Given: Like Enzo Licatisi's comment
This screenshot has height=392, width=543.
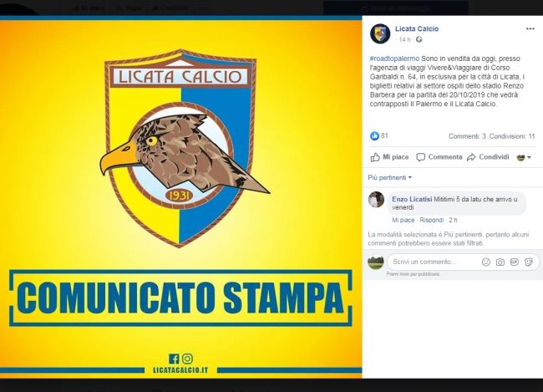Looking at the screenshot, I should 403,220.
